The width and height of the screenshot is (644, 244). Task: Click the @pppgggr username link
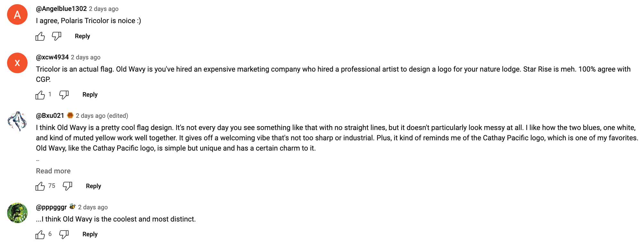[51, 207]
